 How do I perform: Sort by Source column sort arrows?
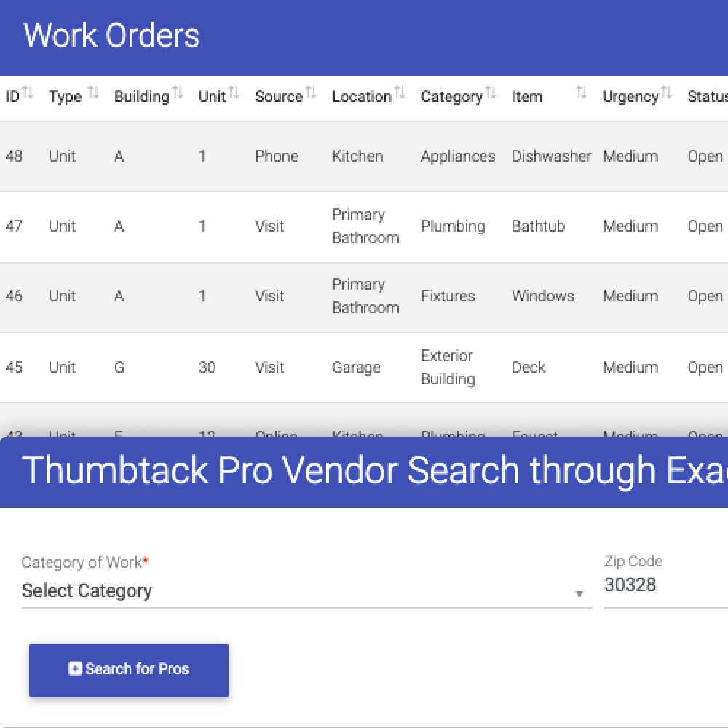[x=311, y=92]
